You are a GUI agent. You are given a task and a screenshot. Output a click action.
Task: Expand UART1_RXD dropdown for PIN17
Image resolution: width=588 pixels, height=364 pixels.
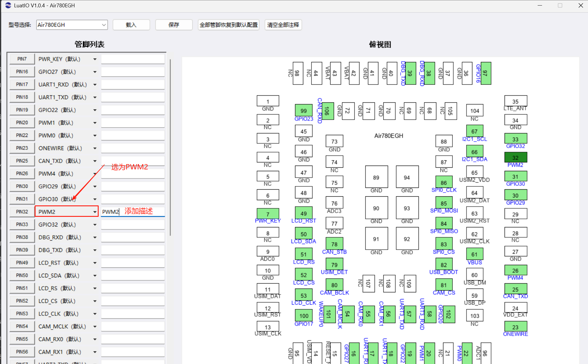coord(95,85)
